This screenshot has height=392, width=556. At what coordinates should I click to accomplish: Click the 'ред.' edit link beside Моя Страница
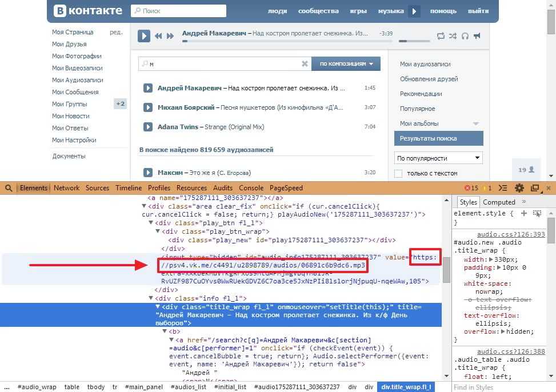116,32
